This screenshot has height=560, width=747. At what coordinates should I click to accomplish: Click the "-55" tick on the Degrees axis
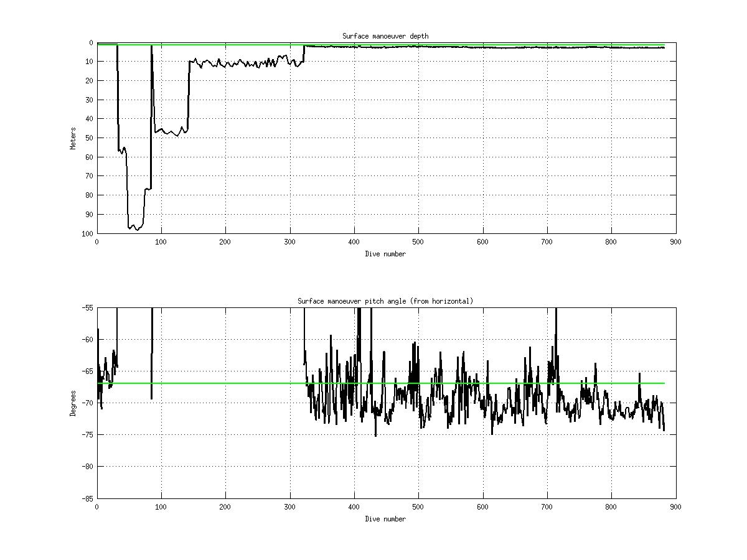(88, 308)
